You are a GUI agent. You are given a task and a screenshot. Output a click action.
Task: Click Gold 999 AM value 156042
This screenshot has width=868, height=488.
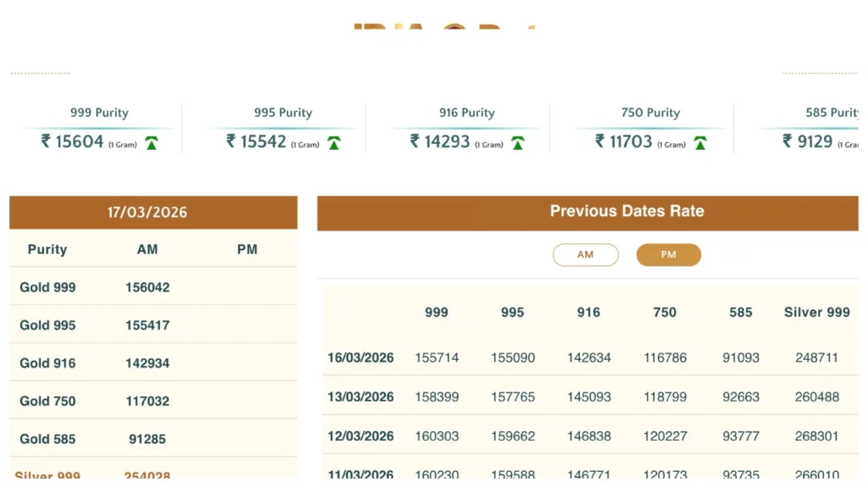point(147,288)
